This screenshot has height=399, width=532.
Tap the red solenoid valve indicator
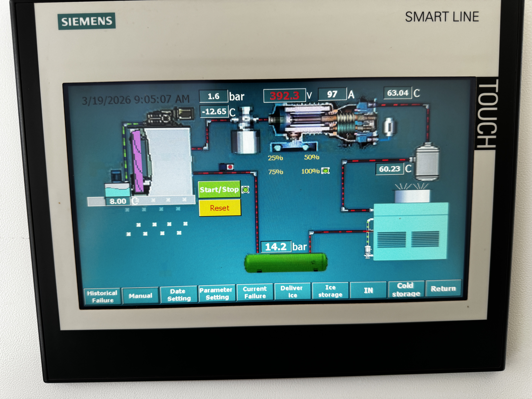tap(230, 167)
